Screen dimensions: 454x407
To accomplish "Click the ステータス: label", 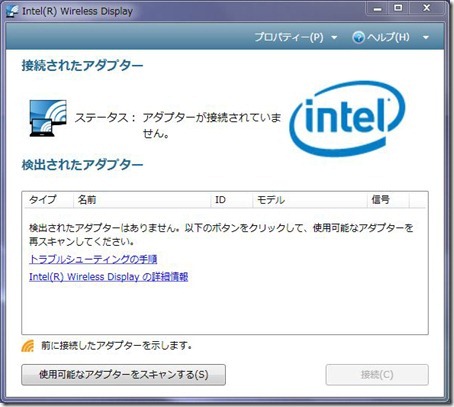I will (x=105, y=118).
